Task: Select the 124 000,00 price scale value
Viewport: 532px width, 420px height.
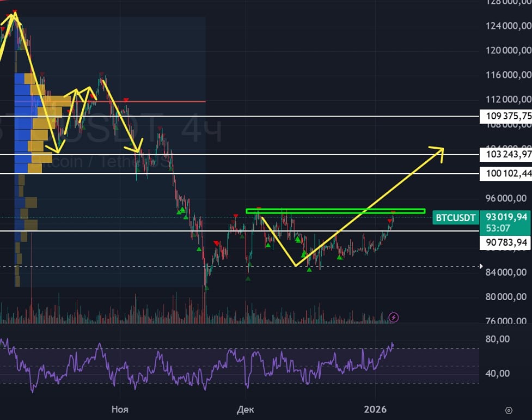Action: 509,26
